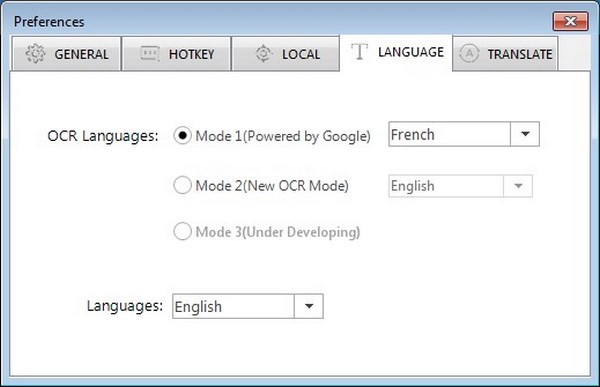Click the keyboard icon on the Hotkey tab
The width and height of the screenshot is (600, 387).
(150, 54)
